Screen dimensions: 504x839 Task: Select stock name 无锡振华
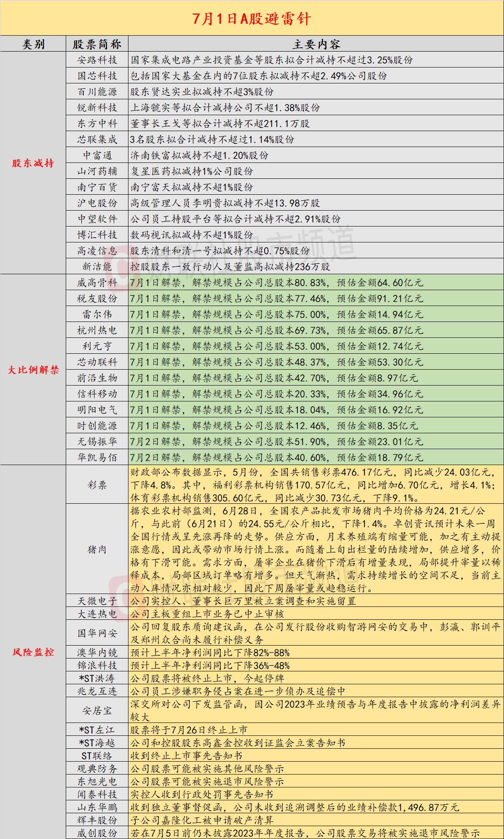coord(97,442)
